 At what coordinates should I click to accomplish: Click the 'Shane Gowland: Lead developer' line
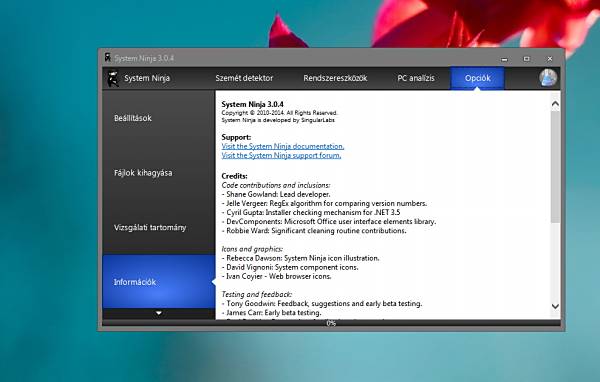[x=276, y=194]
